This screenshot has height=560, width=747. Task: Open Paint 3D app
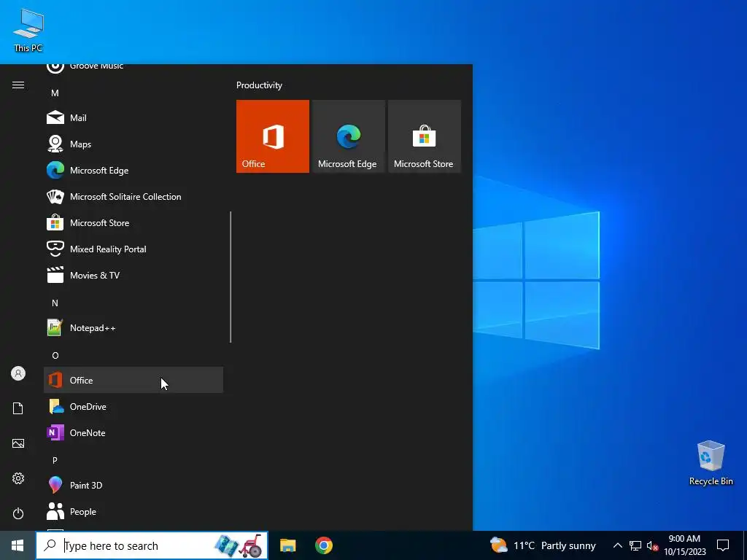click(x=133, y=485)
